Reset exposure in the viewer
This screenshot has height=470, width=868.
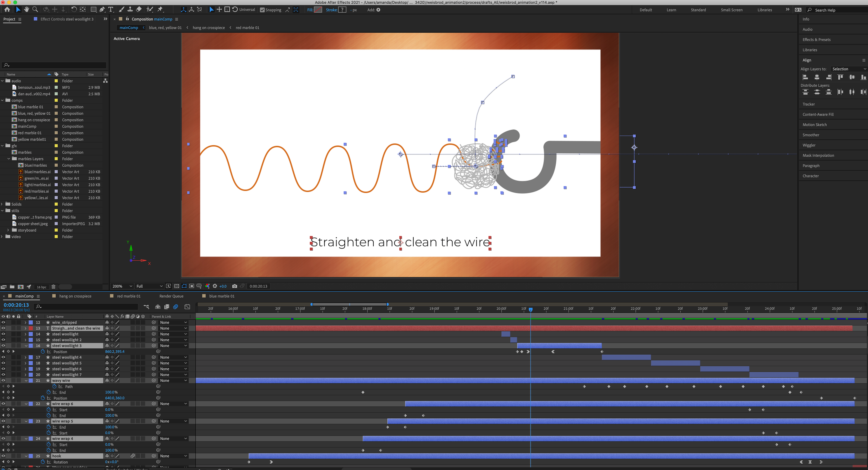(x=215, y=286)
